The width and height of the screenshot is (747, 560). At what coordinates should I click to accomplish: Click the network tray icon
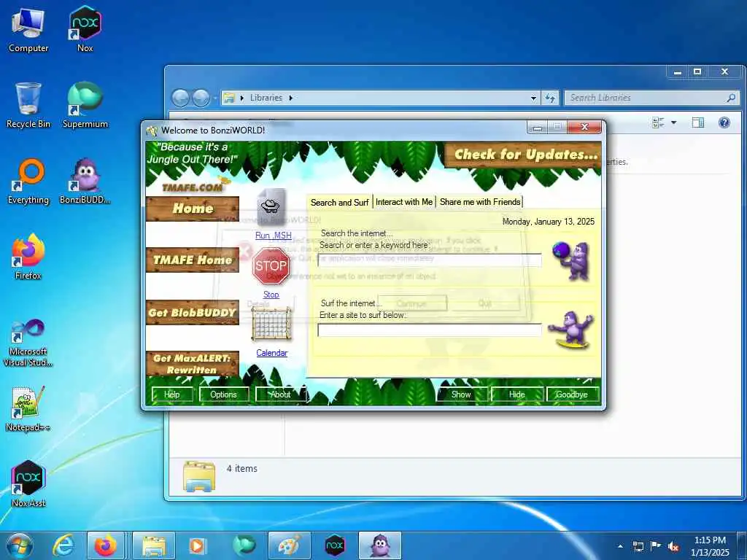(x=638, y=547)
